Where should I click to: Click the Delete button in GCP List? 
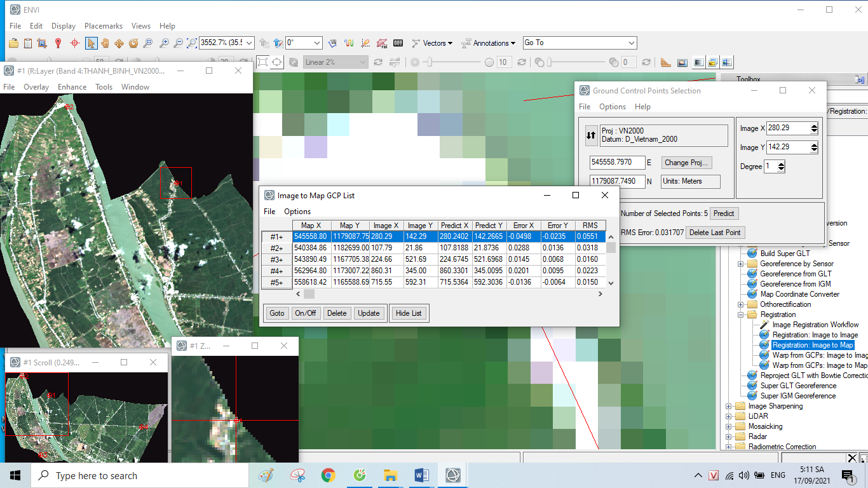pyautogui.click(x=337, y=313)
